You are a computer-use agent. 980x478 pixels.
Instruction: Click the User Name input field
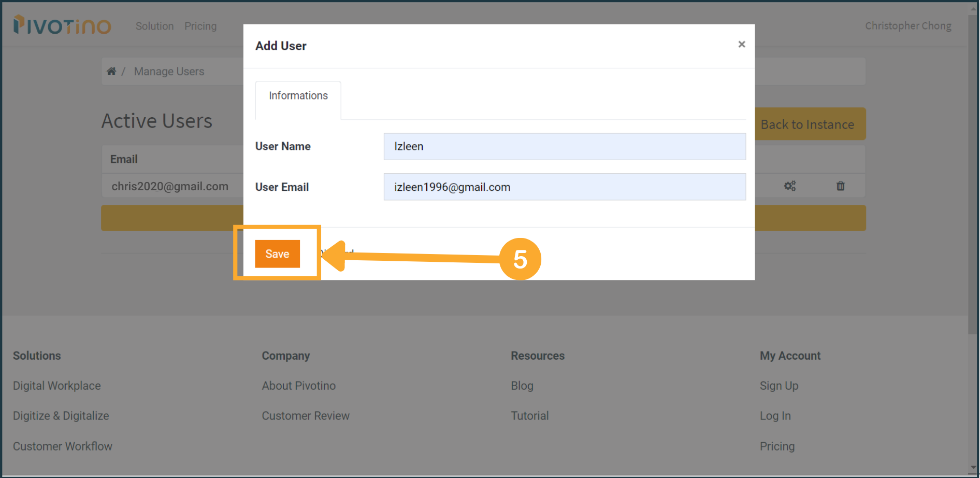click(x=564, y=147)
